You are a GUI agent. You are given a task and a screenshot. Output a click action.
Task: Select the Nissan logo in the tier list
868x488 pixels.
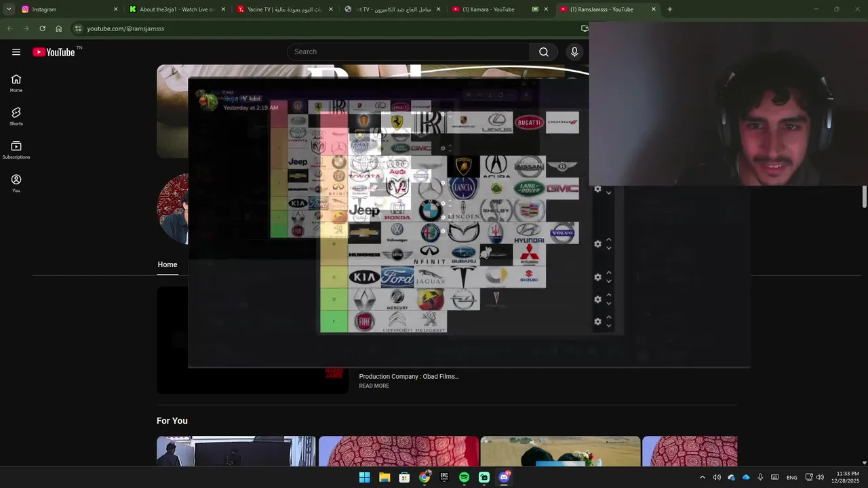[529, 166]
